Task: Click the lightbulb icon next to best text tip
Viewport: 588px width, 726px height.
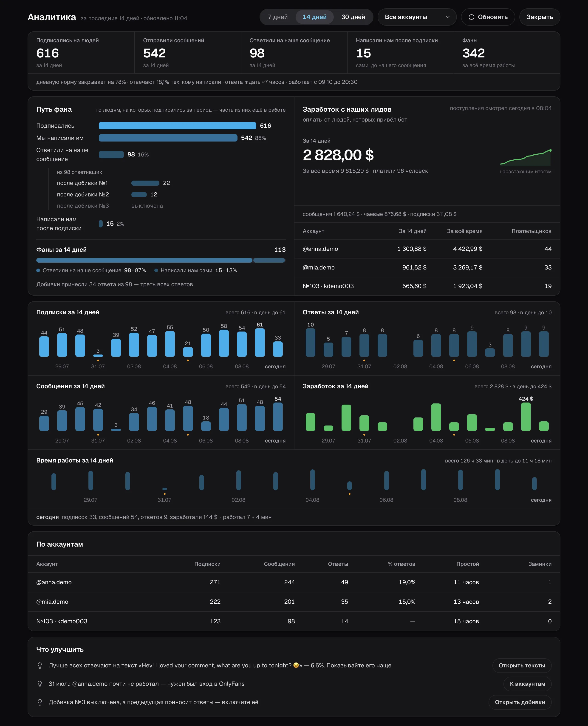Action: coord(40,665)
